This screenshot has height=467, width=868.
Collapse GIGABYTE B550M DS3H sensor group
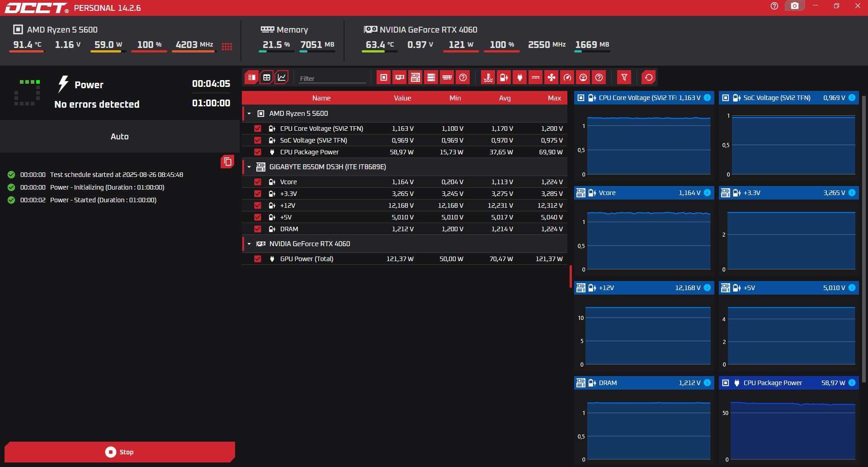pyautogui.click(x=249, y=167)
